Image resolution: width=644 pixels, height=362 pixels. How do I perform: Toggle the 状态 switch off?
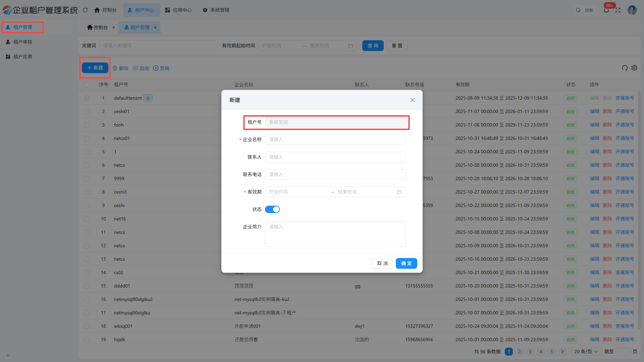(272, 209)
